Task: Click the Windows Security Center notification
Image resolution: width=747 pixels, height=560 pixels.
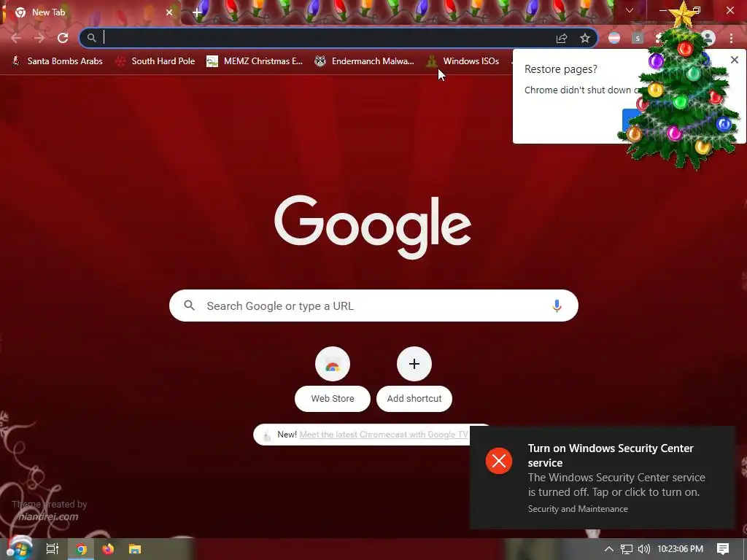Action: click(x=602, y=478)
